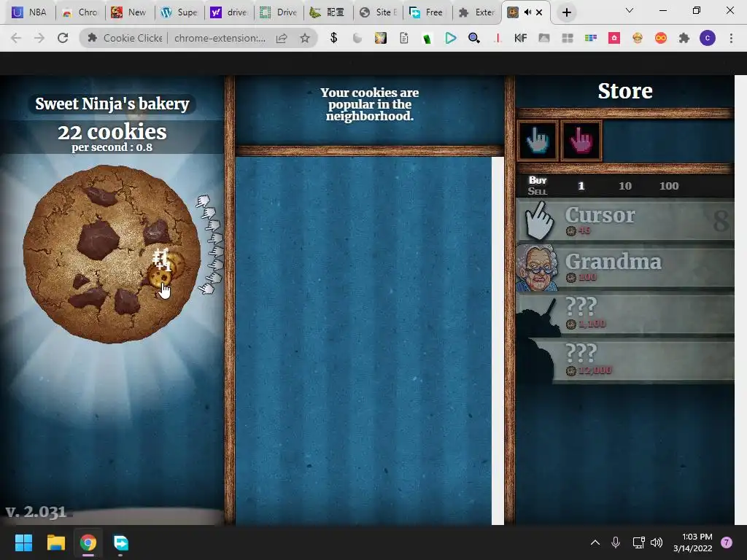This screenshot has width=747, height=560.
Task: Switch to the Chro tab
Action: coord(80,12)
